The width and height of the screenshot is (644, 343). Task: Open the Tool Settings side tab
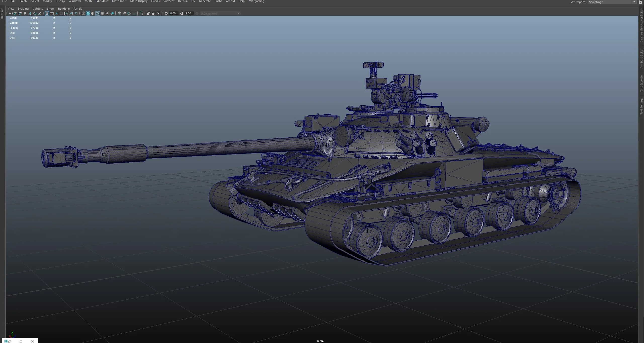tap(641, 106)
